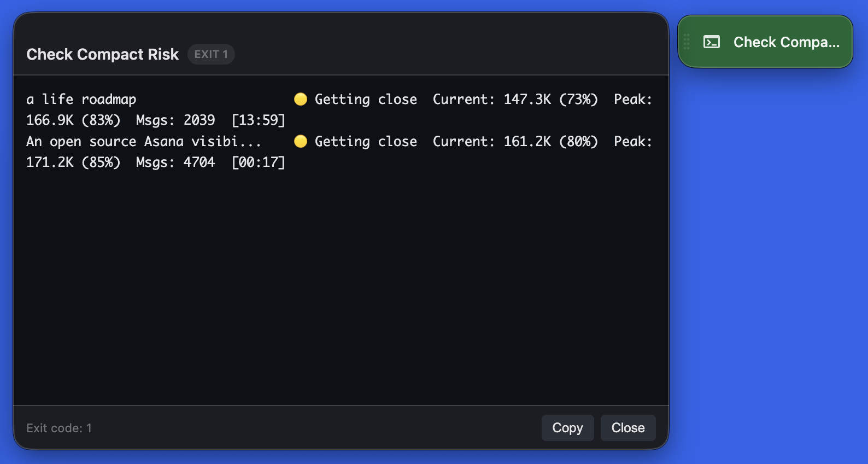Viewport: 868px width, 464px height.
Task: Click the '[00:17]' timestamp
Action: [258, 162]
